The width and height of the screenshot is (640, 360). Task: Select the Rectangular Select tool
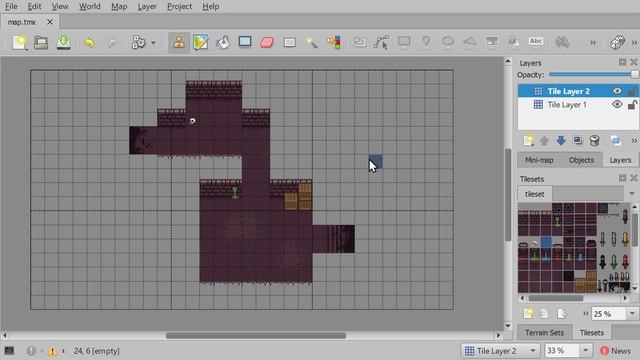289,42
